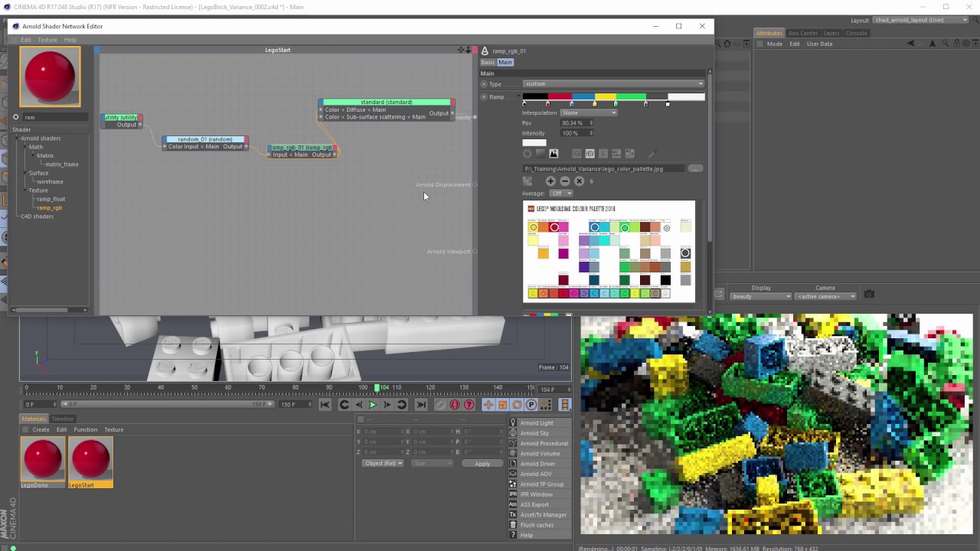
Task: Collapse the Texture tree node
Action: pos(24,190)
